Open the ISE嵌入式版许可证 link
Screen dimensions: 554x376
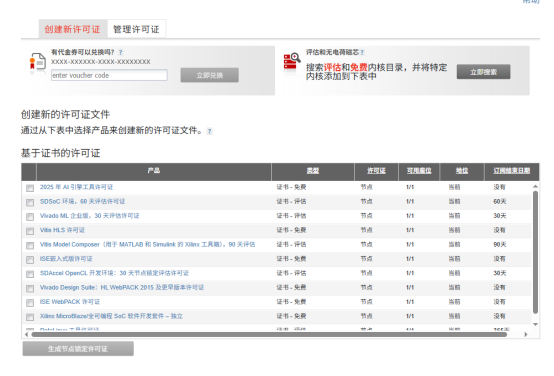(66, 259)
